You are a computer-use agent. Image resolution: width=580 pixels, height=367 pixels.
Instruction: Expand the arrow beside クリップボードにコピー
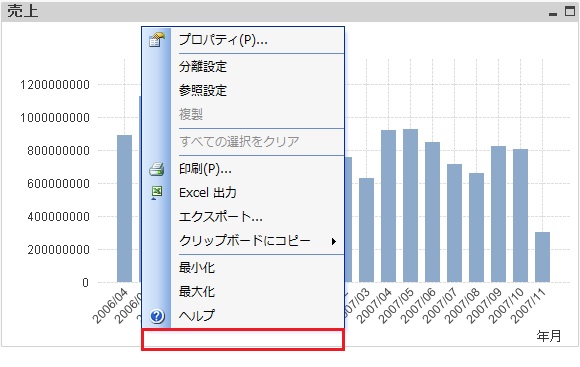click(334, 242)
